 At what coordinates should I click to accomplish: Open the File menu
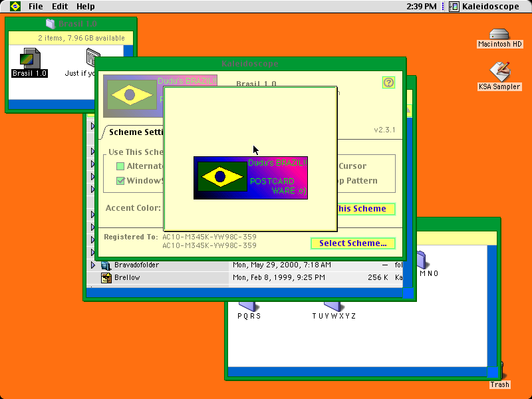click(36, 7)
